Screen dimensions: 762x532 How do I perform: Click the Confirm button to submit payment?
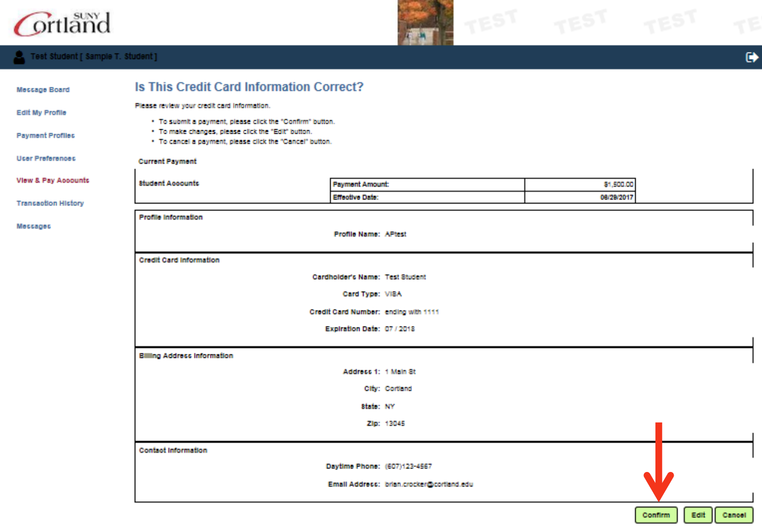click(656, 515)
